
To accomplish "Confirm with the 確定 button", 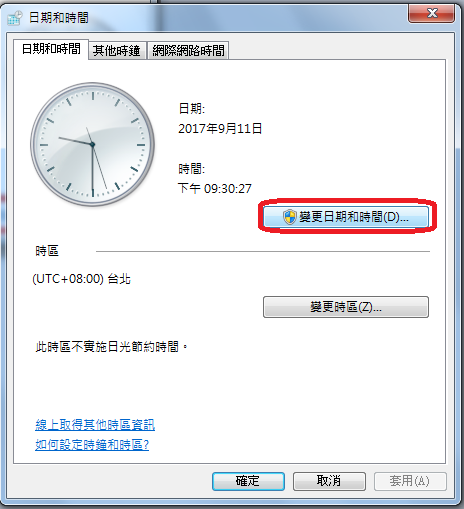I will point(248,481).
